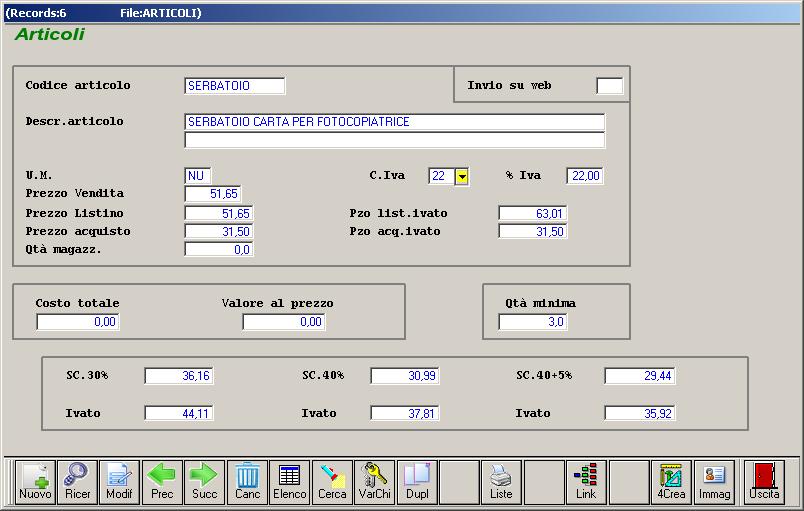Click the Pzo list.ivato label

398,213
